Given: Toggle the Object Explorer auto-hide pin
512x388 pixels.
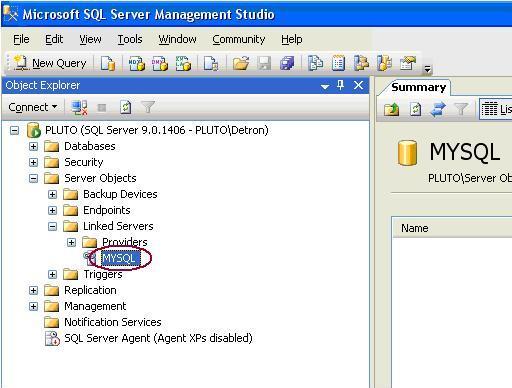Looking at the screenshot, I should click(340, 85).
